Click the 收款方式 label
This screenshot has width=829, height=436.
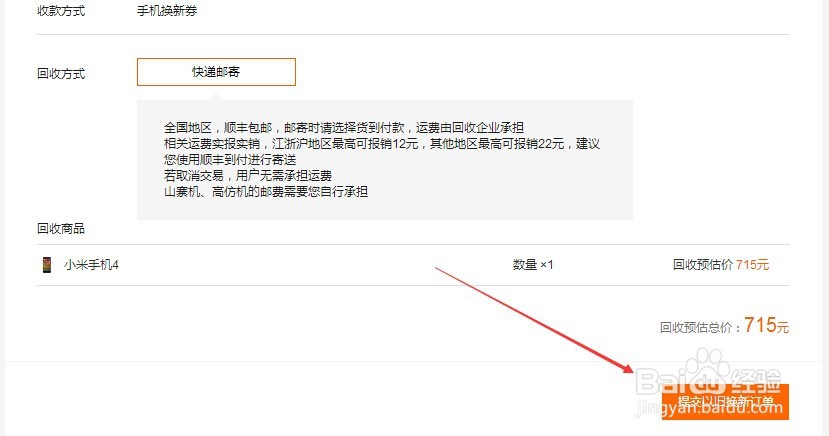[61, 11]
